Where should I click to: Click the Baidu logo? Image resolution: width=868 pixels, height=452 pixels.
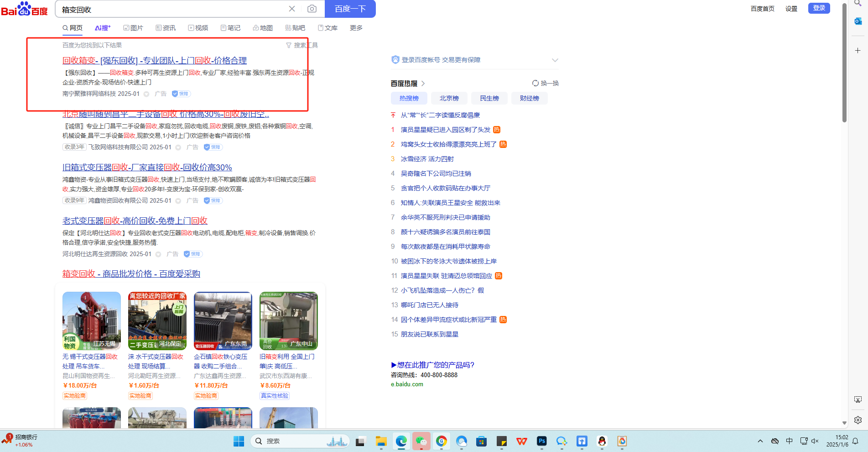click(x=25, y=9)
